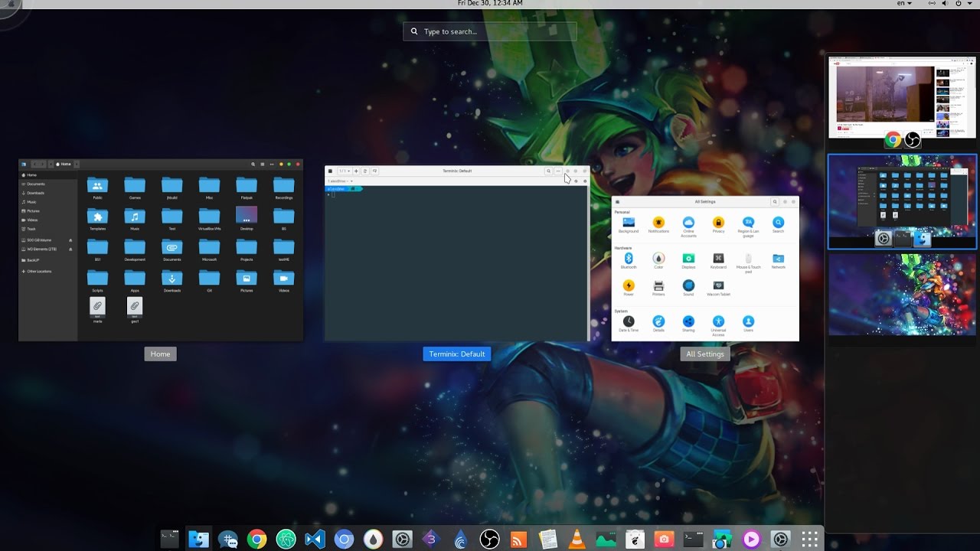Open Network settings panel
980x551 pixels.
[x=778, y=261]
